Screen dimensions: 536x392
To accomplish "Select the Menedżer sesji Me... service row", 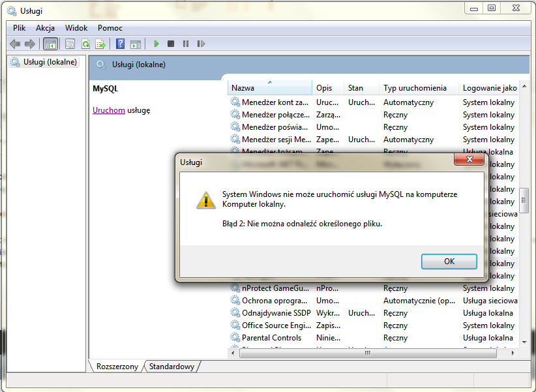I will click(x=373, y=139).
